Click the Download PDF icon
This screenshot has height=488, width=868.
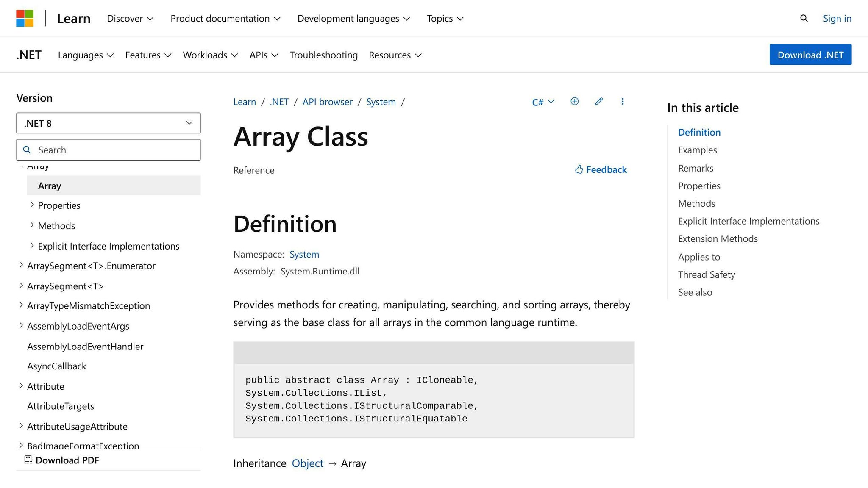pos(28,460)
